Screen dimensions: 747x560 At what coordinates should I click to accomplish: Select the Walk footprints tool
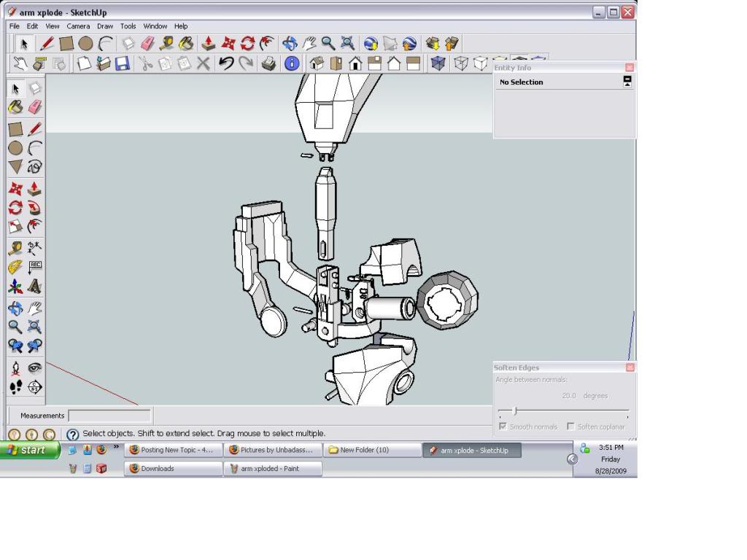point(15,386)
